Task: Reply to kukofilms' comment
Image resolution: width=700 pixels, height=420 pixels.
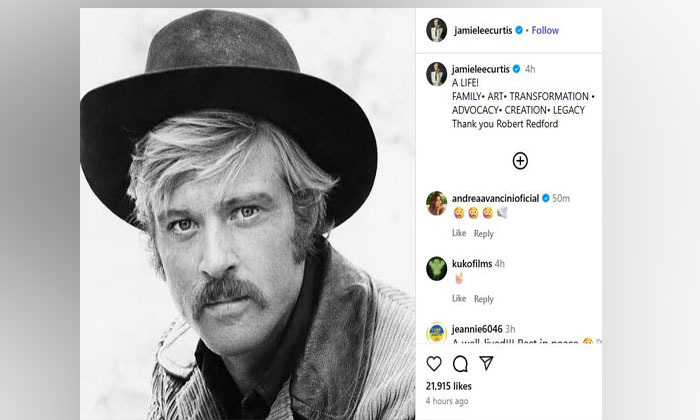Action: click(484, 298)
